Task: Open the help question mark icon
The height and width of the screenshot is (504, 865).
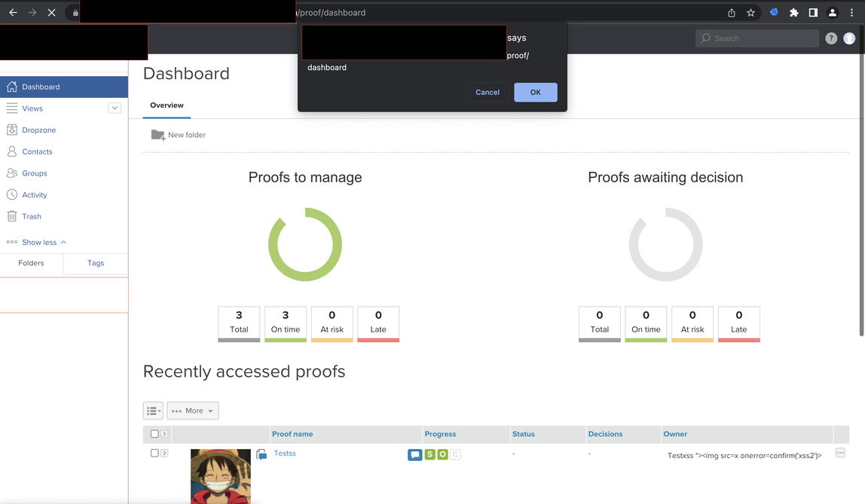Action: point(831,38)
